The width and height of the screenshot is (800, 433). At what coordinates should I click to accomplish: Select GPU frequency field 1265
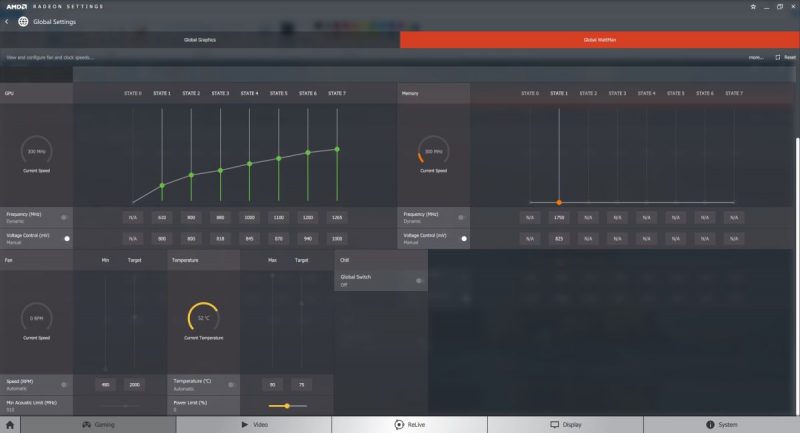pyautogui.click(x=337, y=217)
